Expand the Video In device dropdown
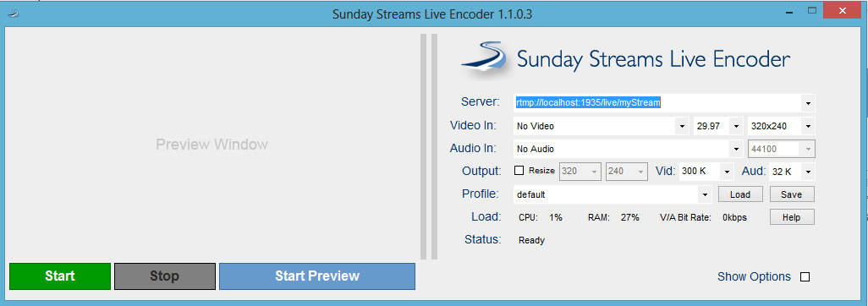 pyautogui.click(x=682, y=126)
